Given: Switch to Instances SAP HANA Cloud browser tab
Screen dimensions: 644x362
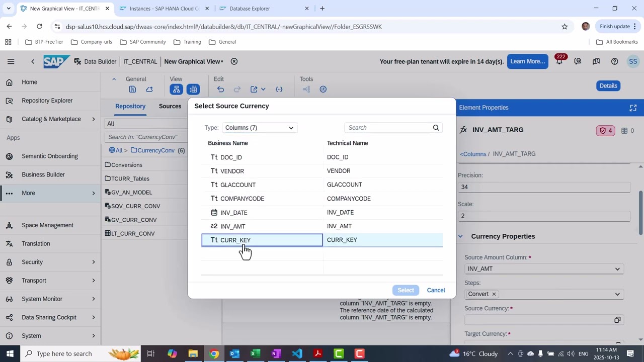Looking at the screenshot, I should [164, 9].
